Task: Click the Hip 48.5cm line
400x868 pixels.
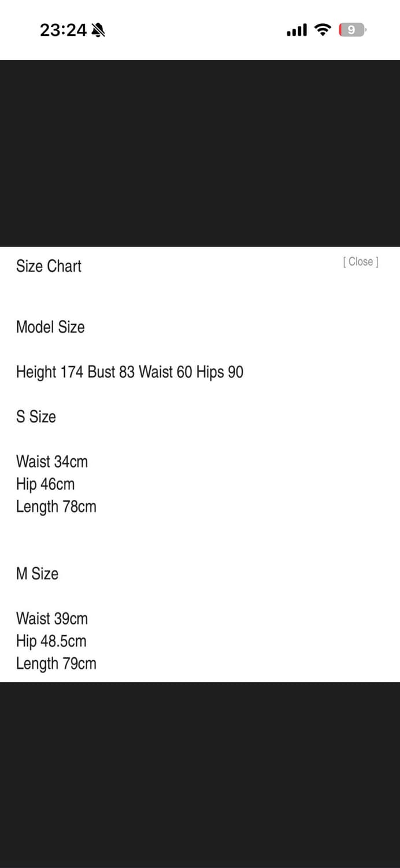Action: tap(51, 641)
